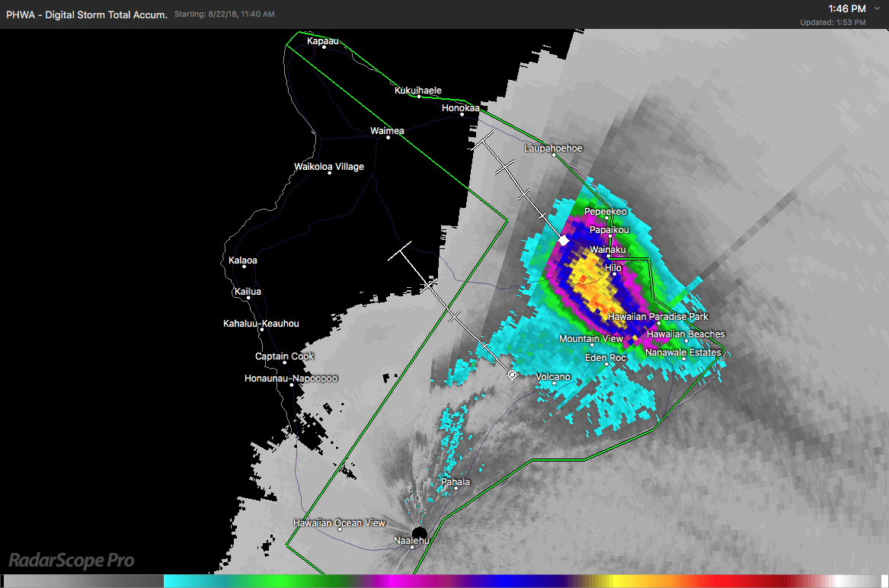889x588 pixels.
Task: Click the RadarScope Pro watermark logo
Action: click(69, 561)
